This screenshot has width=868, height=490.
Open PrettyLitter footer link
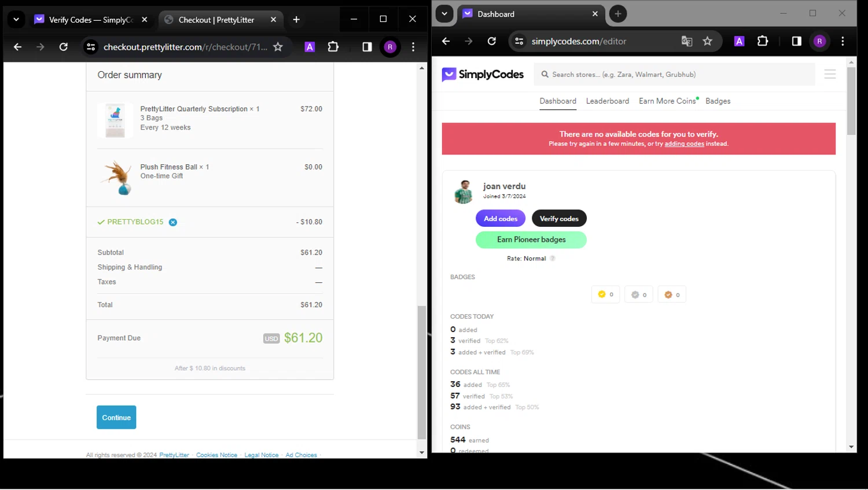point(174,455)
